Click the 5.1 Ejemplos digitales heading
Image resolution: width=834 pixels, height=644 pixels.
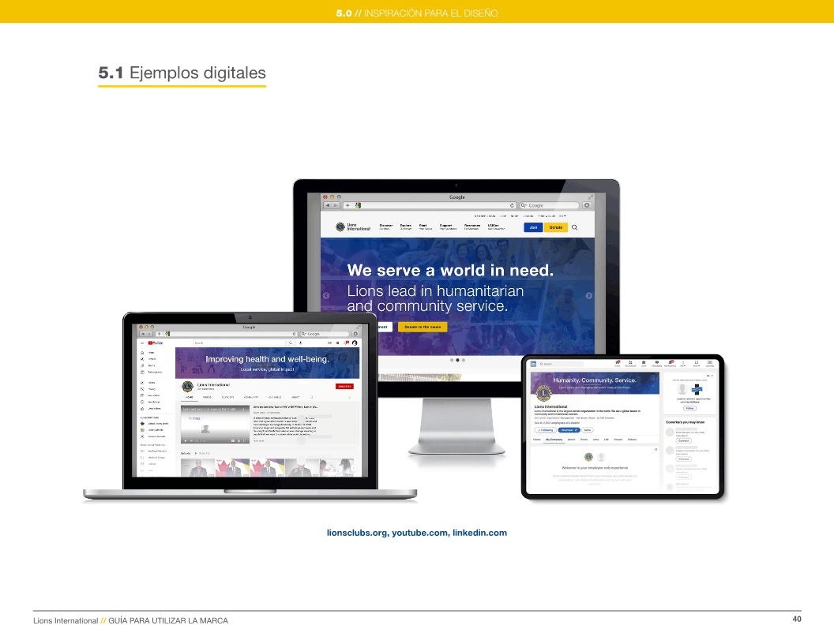(182, 73)
